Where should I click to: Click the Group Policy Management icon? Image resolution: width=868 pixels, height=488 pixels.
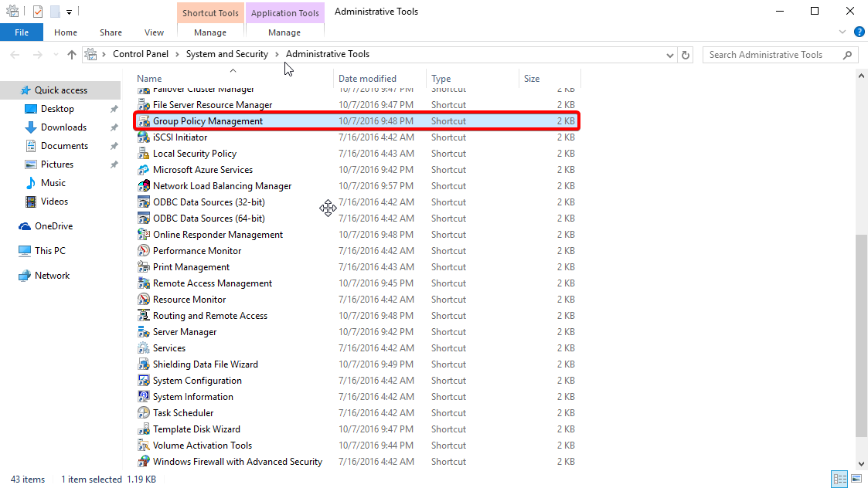[x=143, y=120]
